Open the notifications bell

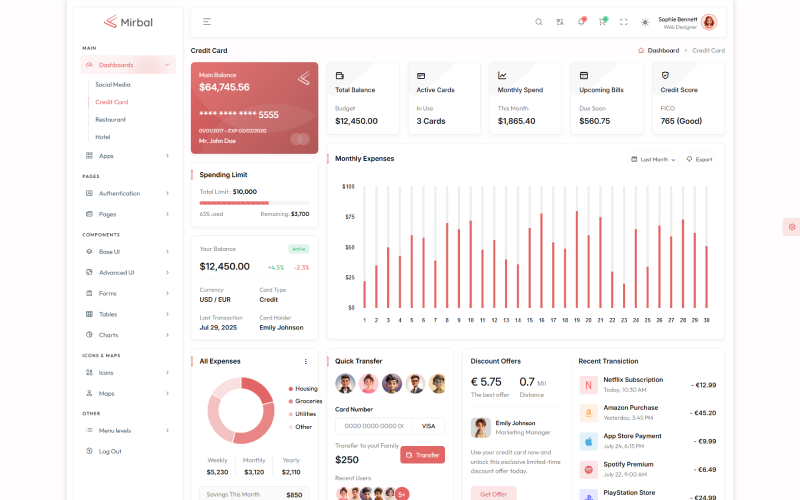point(581,21)
